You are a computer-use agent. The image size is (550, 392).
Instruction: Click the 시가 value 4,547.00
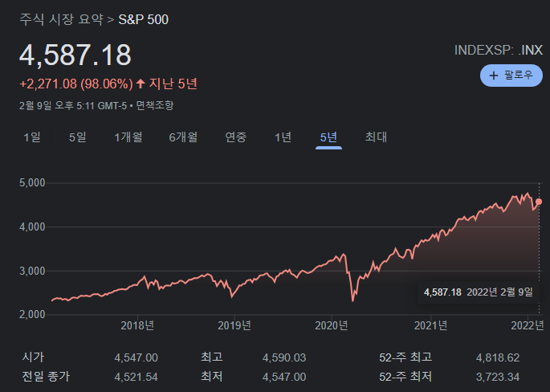pyautogui.click(x=136, y=357)
